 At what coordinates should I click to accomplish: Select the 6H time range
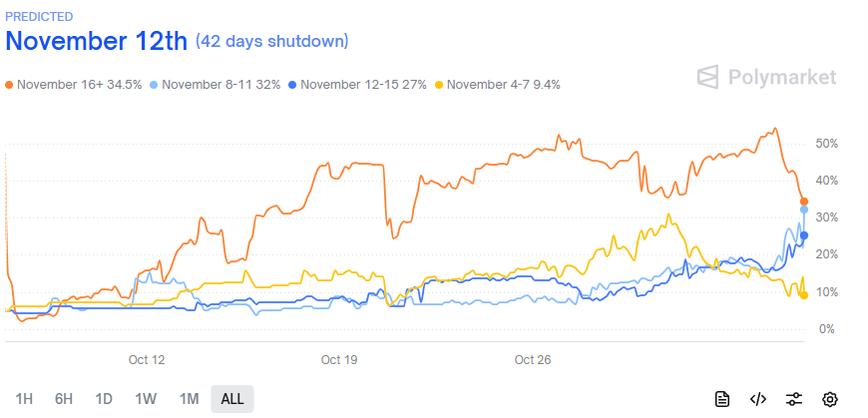[x=64, y=399]
